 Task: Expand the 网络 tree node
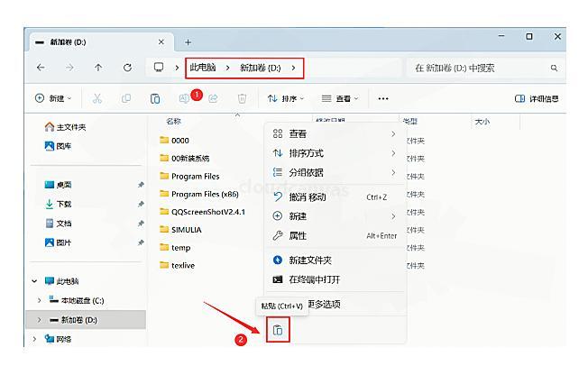tap(34, 339)
